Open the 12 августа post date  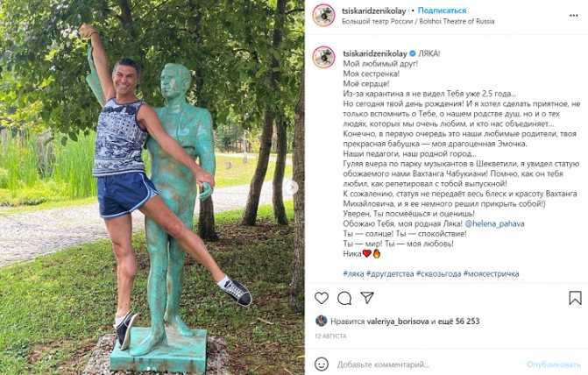pos(330,336)
